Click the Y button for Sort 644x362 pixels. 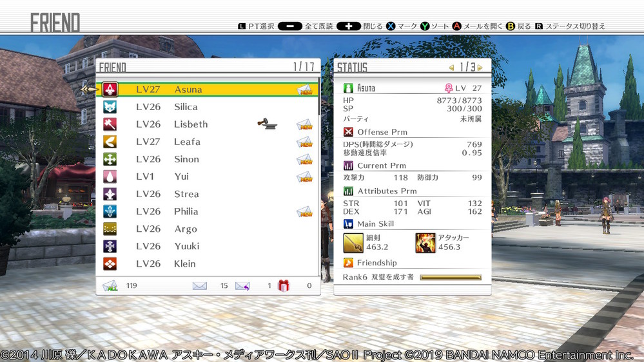click(x=425, y=26)
